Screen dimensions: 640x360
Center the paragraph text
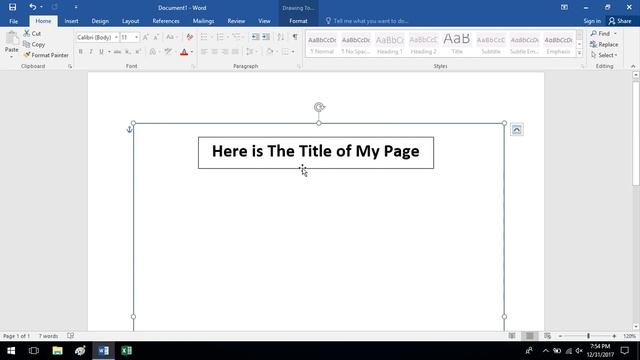click(x=214, y=52)
